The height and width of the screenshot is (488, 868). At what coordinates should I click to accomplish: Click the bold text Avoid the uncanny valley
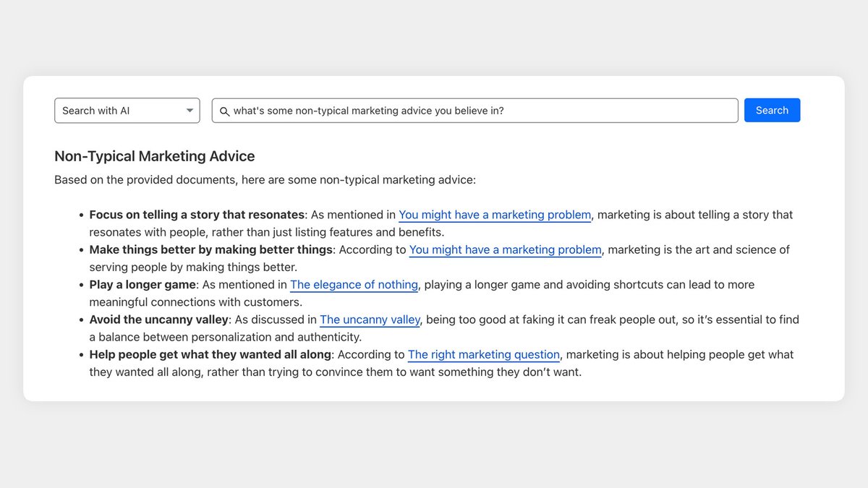click(x=158, y=320)
